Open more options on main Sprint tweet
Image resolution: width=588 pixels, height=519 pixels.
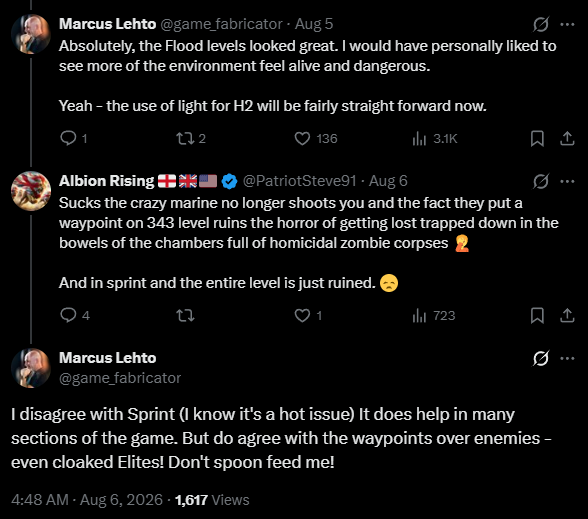tap(567, 358)
